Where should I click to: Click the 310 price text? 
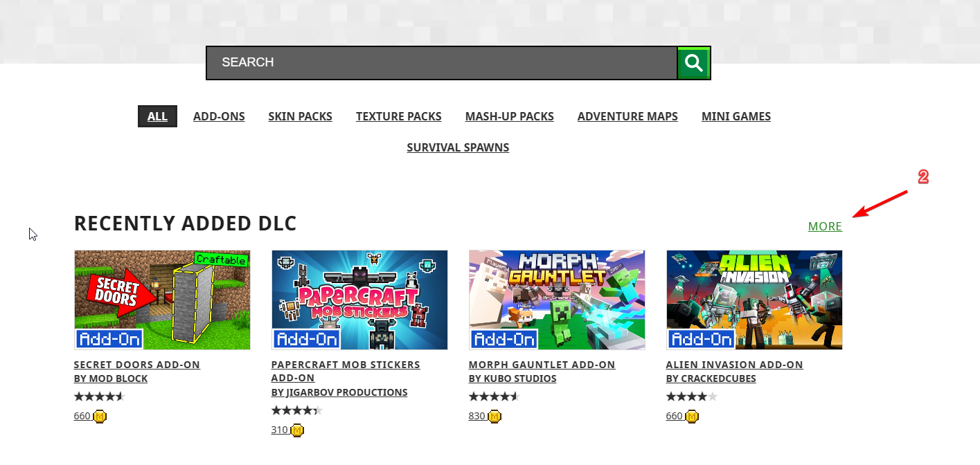coord(280,430)
